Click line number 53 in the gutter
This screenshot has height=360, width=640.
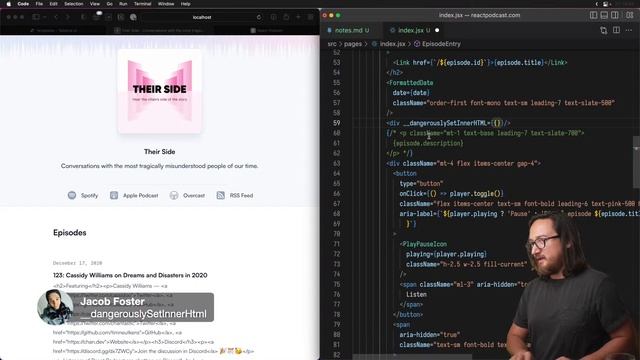coord(336,62)
